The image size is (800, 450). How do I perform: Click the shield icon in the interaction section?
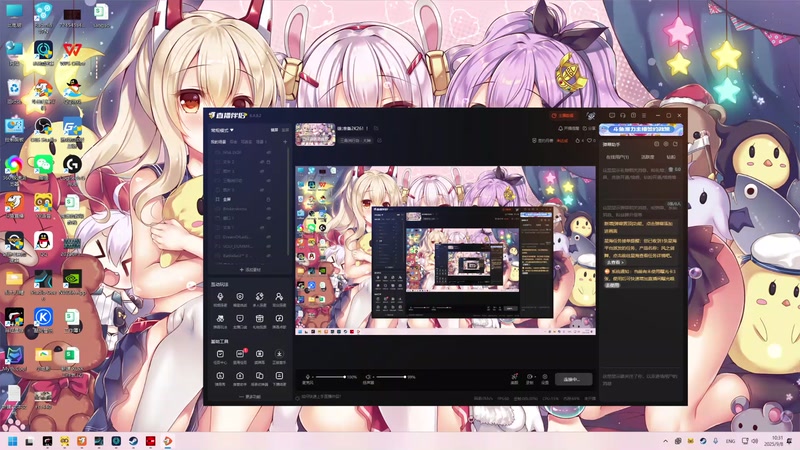click(x=240, y=296)
